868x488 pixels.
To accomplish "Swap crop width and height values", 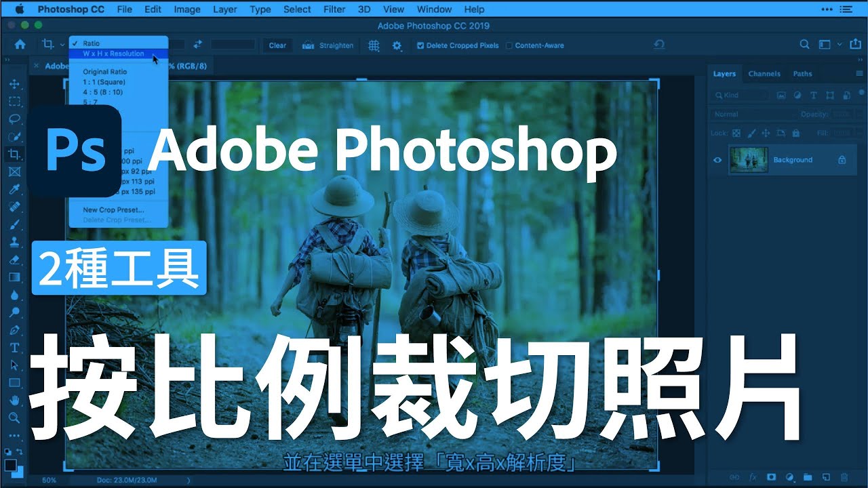I will [x=197, y=45].
